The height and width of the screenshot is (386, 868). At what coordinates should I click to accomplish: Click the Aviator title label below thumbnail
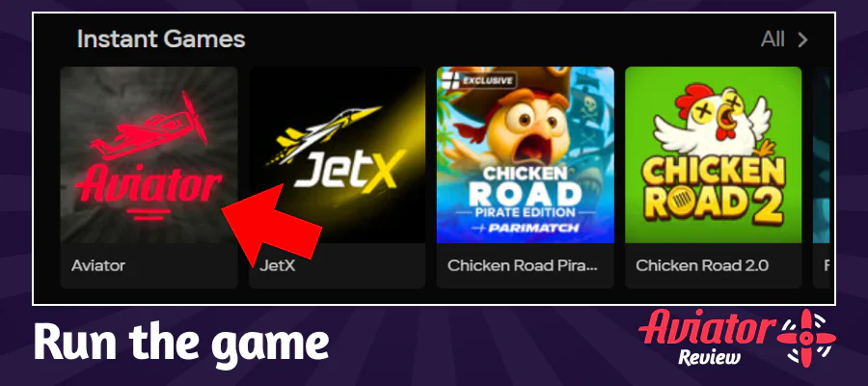click(x=98, y=265)
